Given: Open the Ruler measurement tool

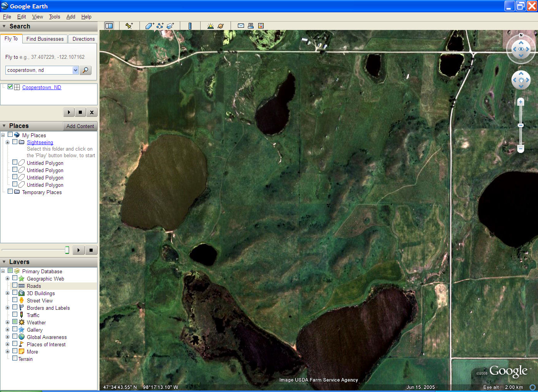Looking at the screenshot, I should click(x=190, y=26).
